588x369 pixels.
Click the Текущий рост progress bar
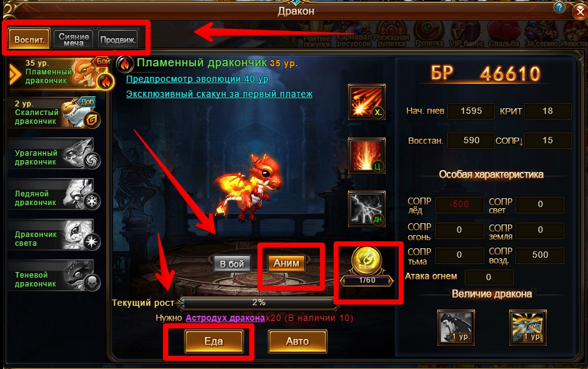pos(258,303)
